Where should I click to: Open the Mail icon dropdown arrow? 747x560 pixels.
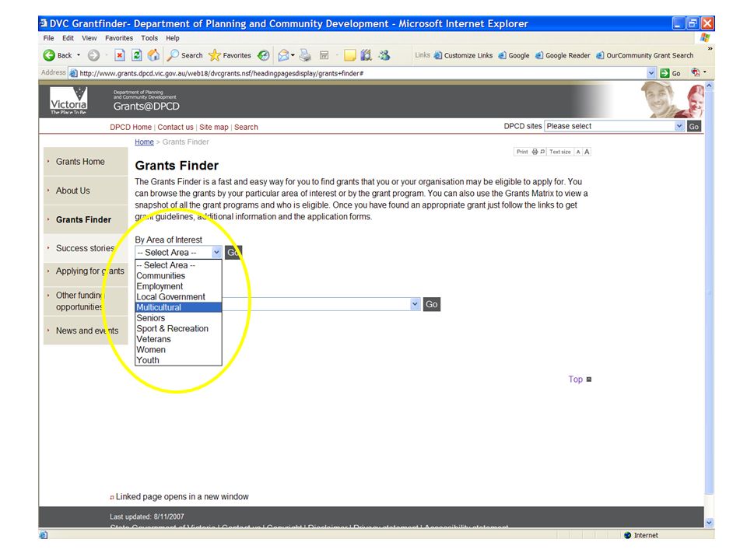point(293,55)
